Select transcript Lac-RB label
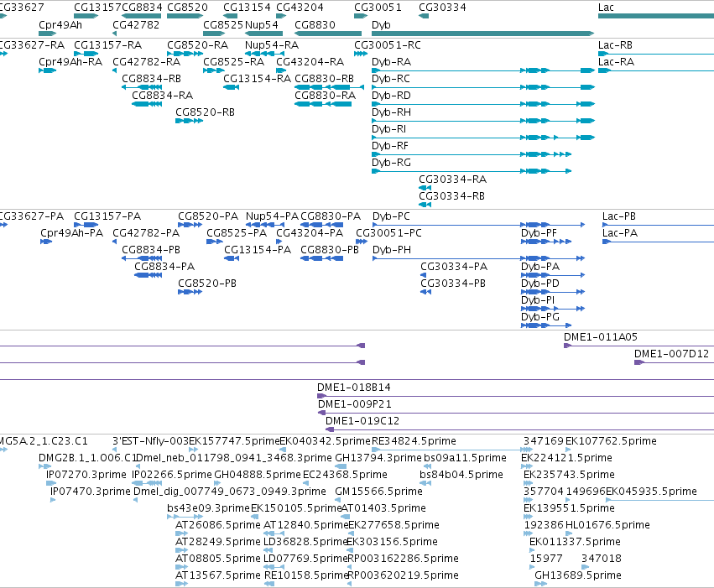Screen dimensions: 714x588 [615, 44]
